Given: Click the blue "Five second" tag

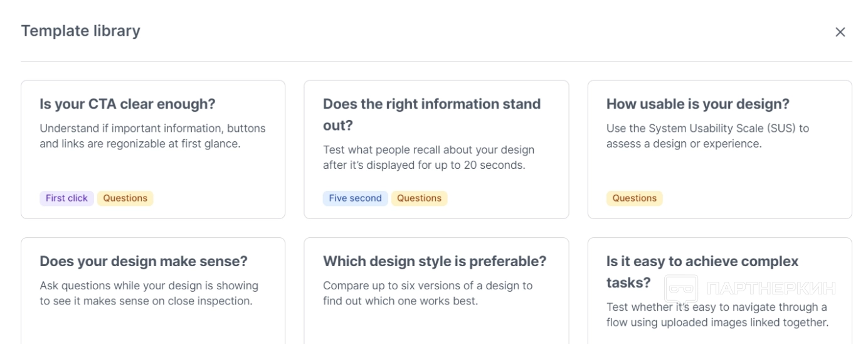Looking at the screenshot, I should pos(355,198).
